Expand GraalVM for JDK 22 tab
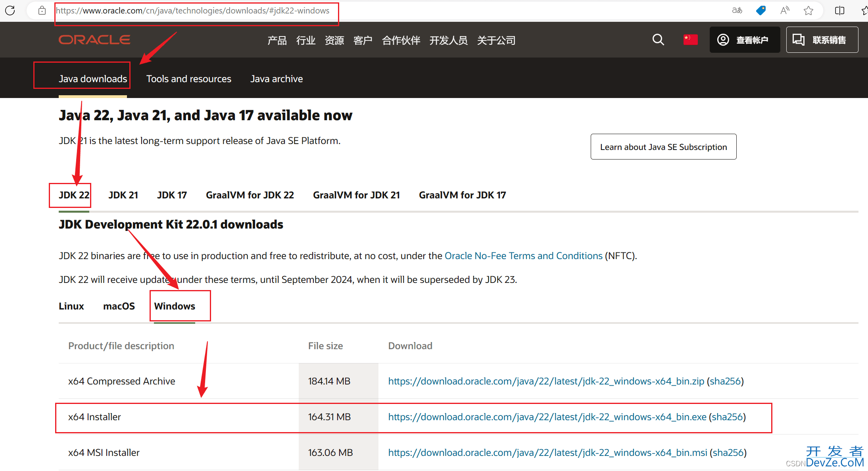This screenshot has width=868, height=471. 249,194
